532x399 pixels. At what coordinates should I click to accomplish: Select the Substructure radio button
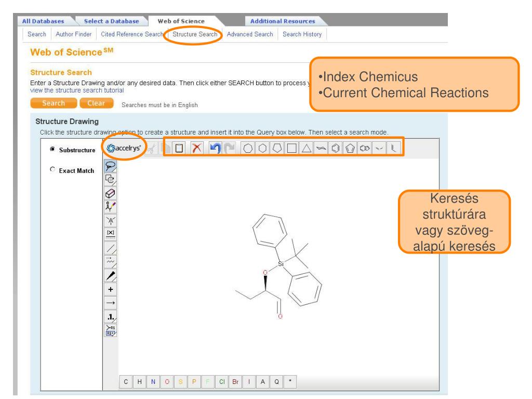click(52, 149)
